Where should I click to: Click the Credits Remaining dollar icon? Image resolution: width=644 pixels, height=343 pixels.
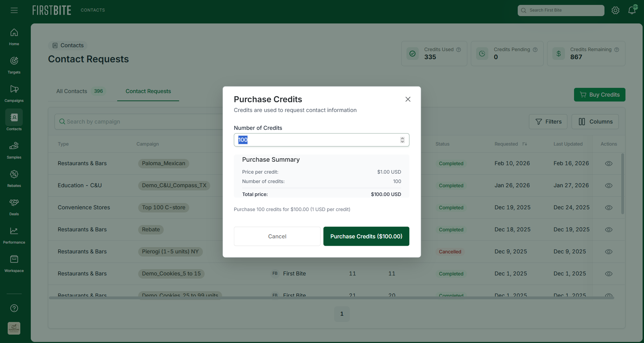(x=559, y=54)
